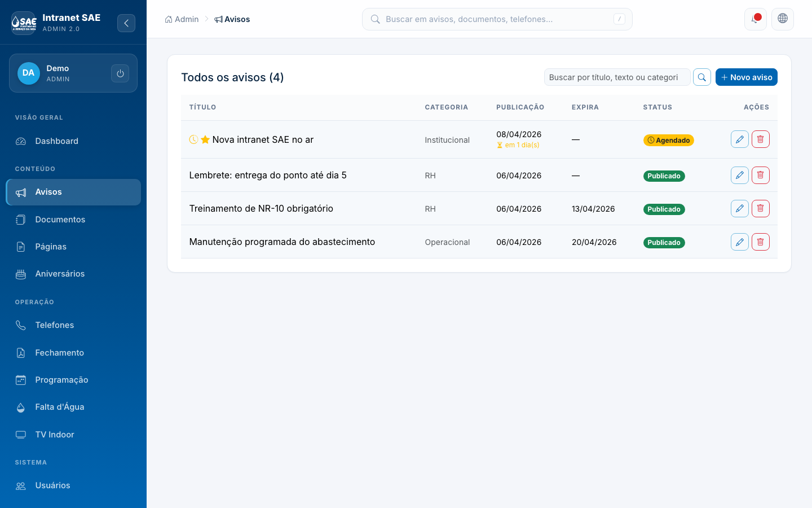Focus the global search field
Image resolution: width=812 pixels, height=508 pixels.
pos(497,19)
